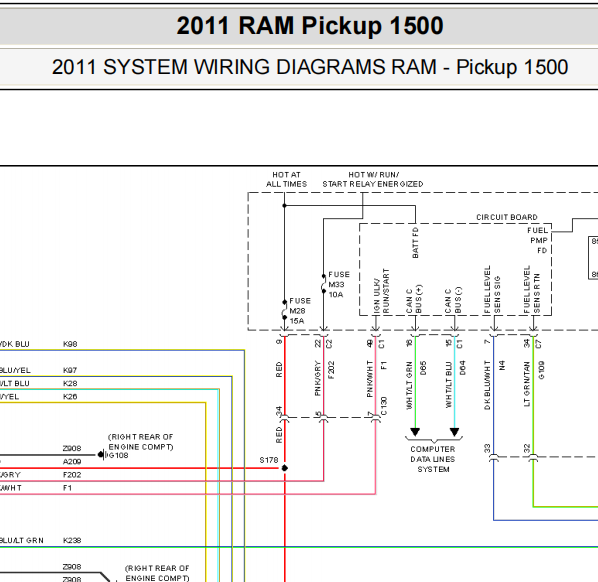Click the splice dot beside S178
Viewport: 598px width, 582px height.
point(285,468)
